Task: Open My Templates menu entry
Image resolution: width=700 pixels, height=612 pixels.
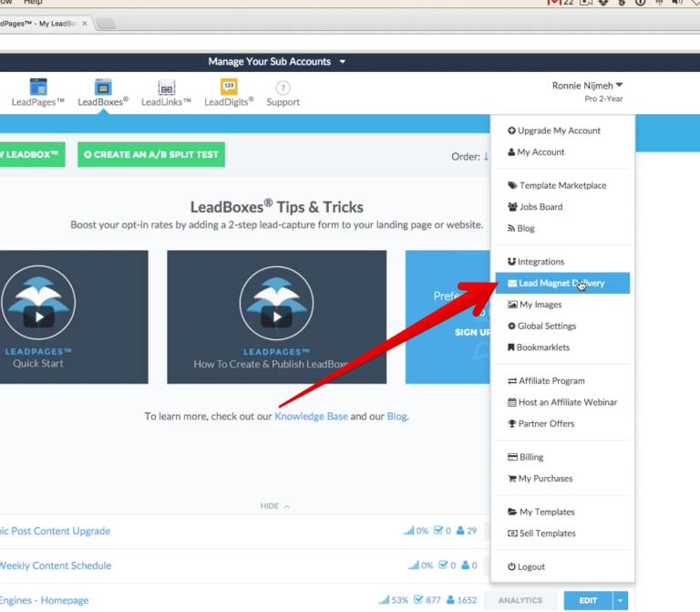Action: (541, 512)
